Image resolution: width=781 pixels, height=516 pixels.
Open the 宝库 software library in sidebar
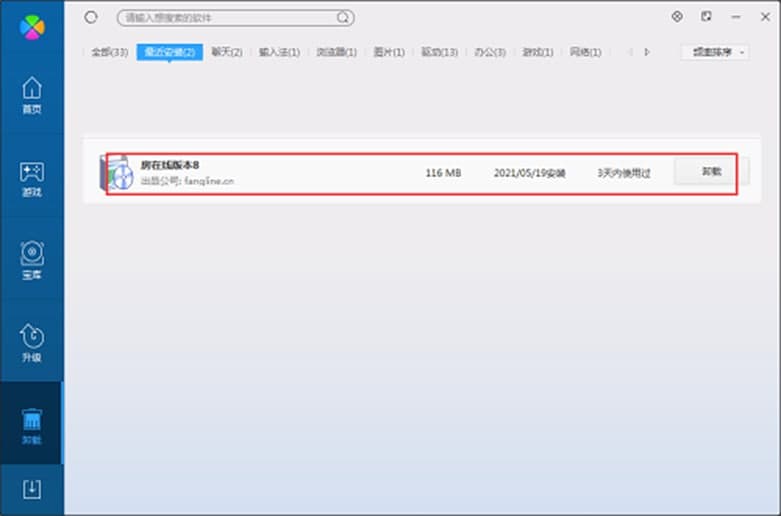tap(32, 261)
